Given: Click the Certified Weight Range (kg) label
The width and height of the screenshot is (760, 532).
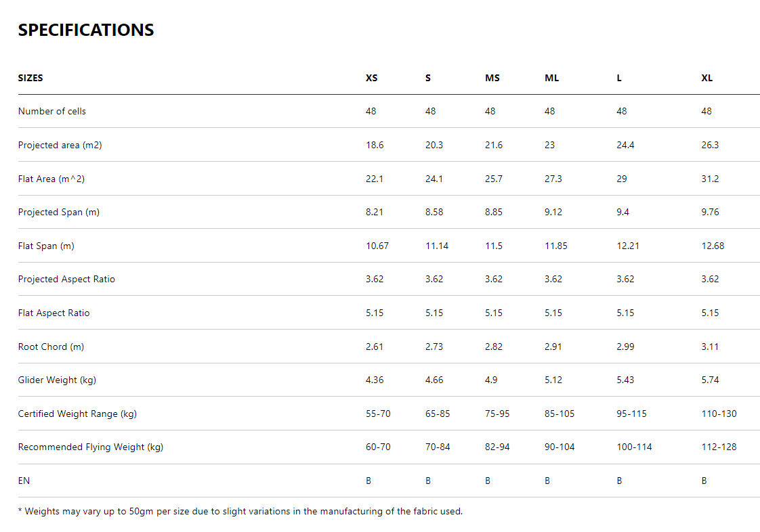Looking at the screenshot, I should 77,414.
